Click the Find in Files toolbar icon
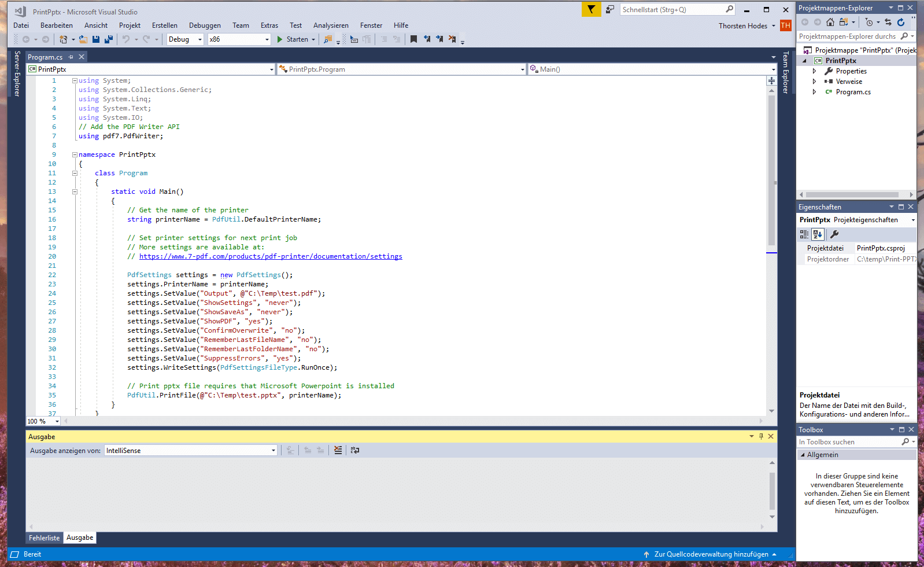Image resolution: width=924 pixels, height=567 pixels. [328, 39]
